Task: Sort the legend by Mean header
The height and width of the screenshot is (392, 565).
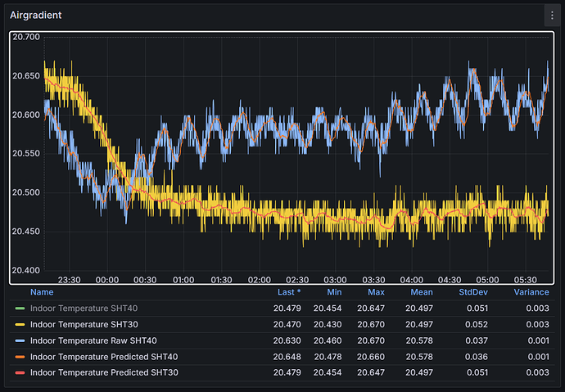Action: click(x=423, y=292)
